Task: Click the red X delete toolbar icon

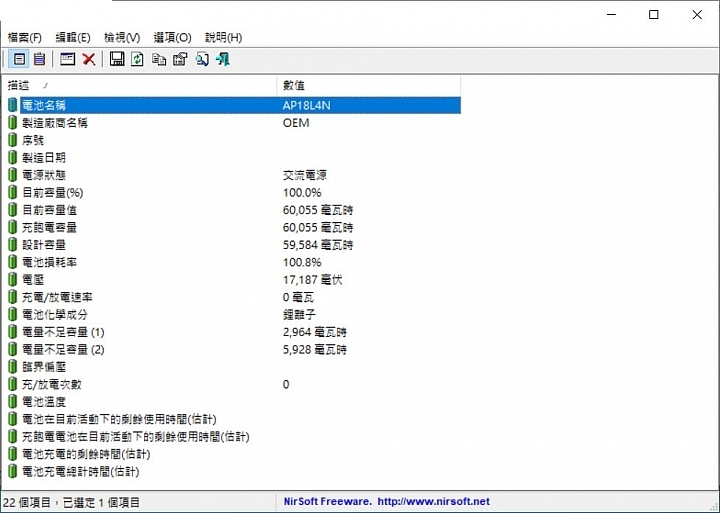Action: tap(89, 59)
